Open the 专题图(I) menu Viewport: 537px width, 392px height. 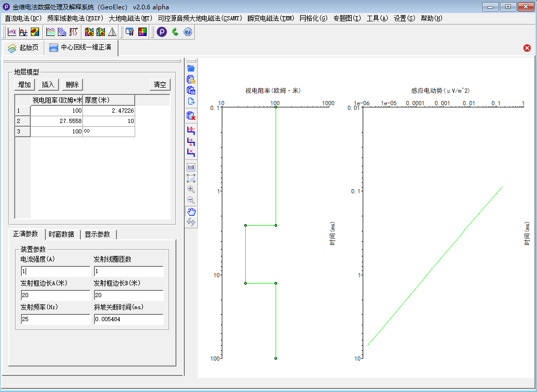[x=347, y=18]
